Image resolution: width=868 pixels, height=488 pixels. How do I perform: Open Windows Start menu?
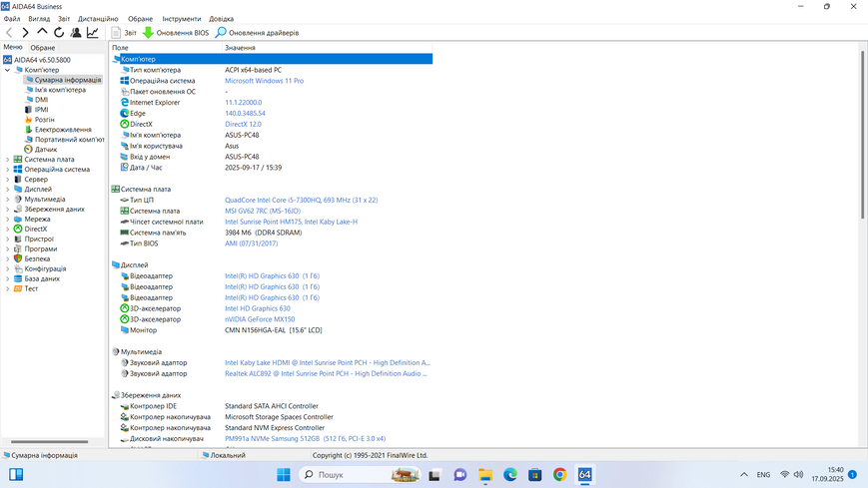(x=284, y=475)
